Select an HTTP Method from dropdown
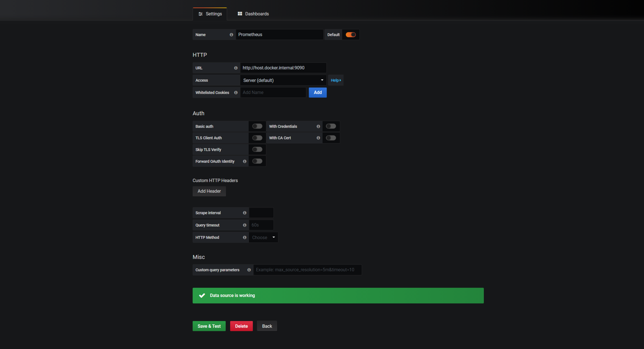The image size is (644, 349). [x=263, y=237]
